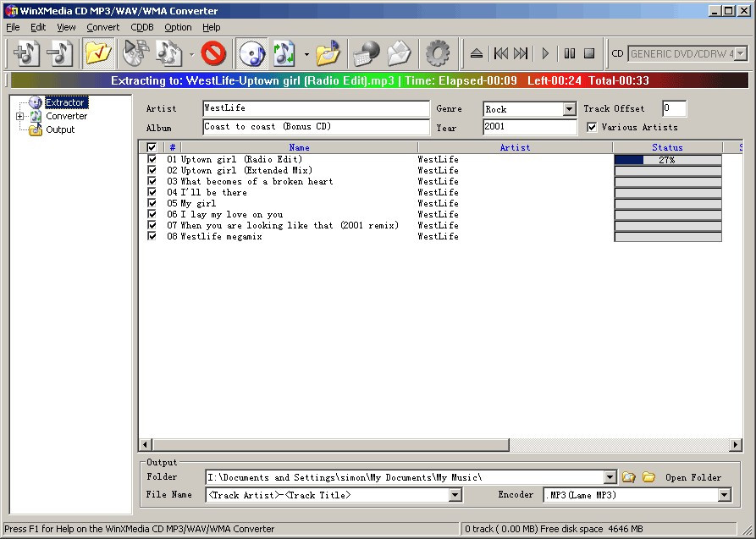Click the open envelope submit icon
The width and height of the screenshot is (756, 539).
point(400,53)
